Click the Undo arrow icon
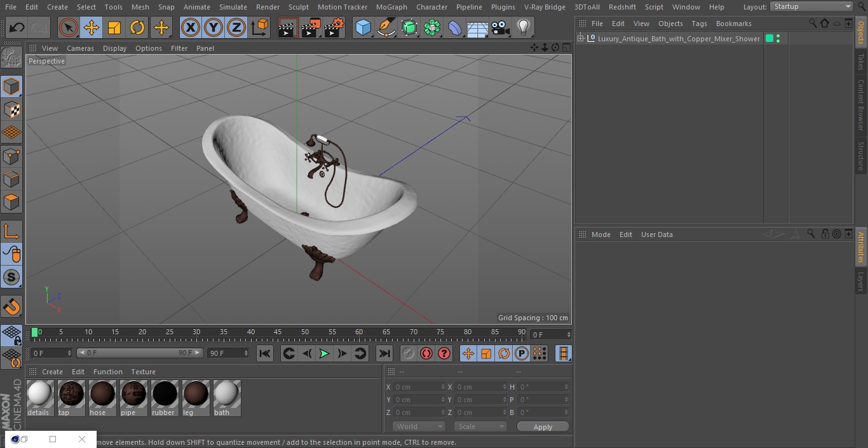This screenshot has height=448, width=868. [17, 28]
